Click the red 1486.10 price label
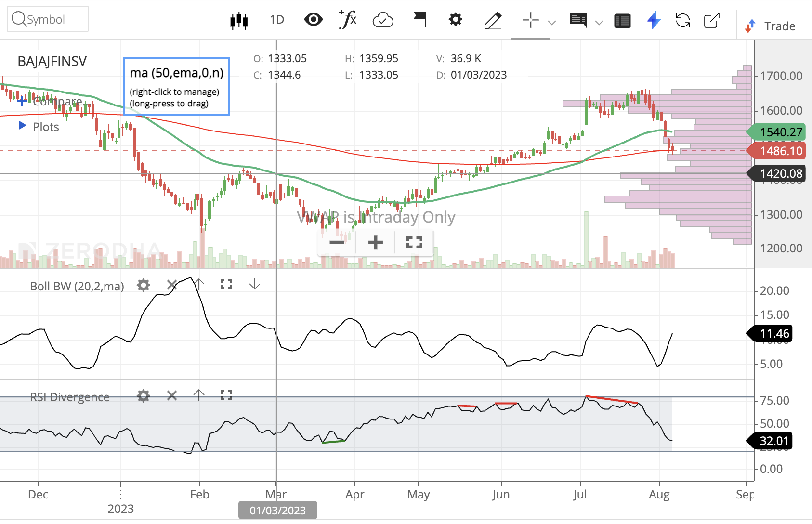Image resolution: width=812 pixels, height=524 pixels. point(775,151)
